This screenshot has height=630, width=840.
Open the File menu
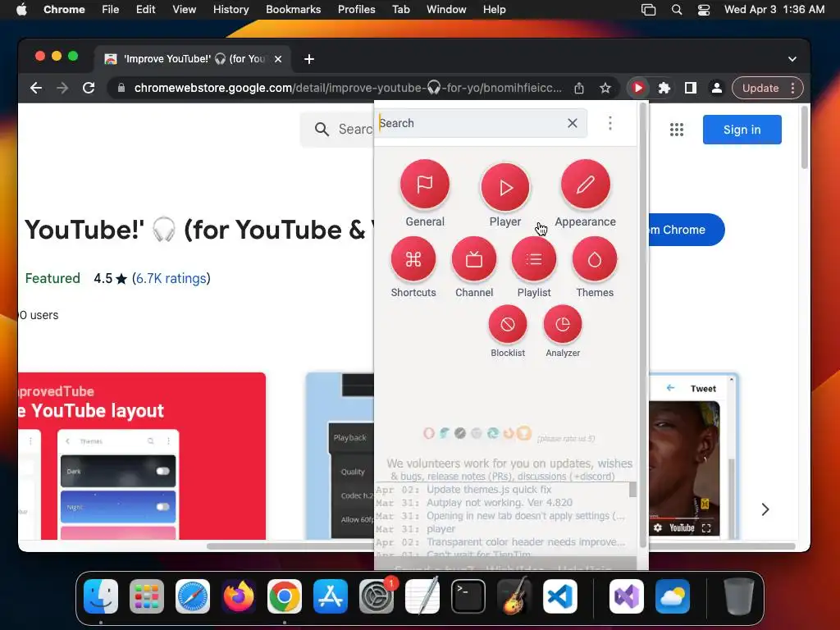tap(111, 10)
